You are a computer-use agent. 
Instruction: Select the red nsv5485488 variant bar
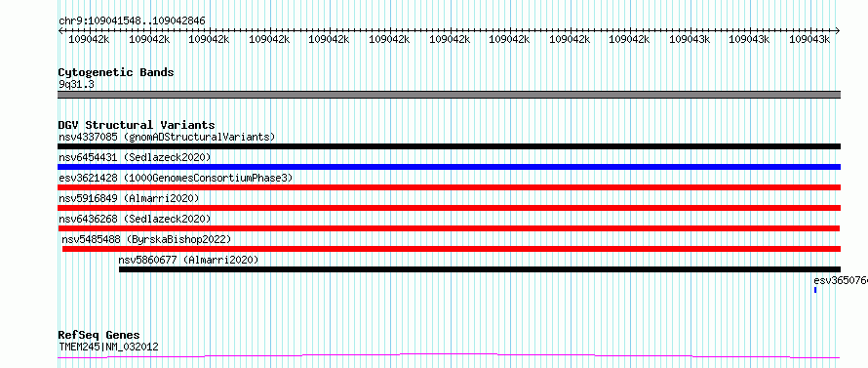click(452, 249)
